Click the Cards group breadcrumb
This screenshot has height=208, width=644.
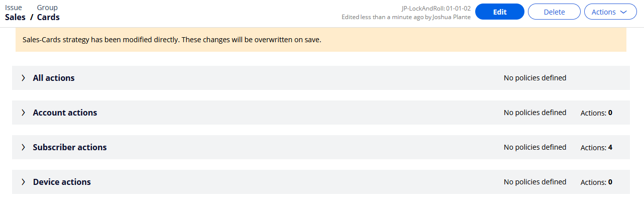tap(48, 17)
